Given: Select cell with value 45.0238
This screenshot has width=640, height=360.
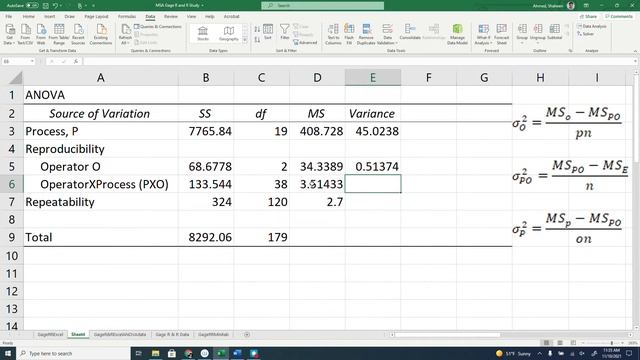Looking at the screenshot, I should point(373,131).
